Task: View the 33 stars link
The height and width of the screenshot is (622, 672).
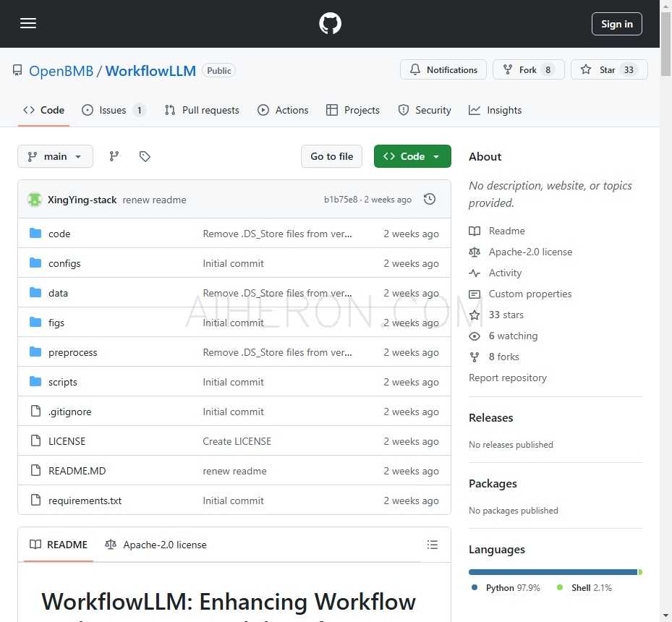Action: pyautogui.click(x=506, y=315)
